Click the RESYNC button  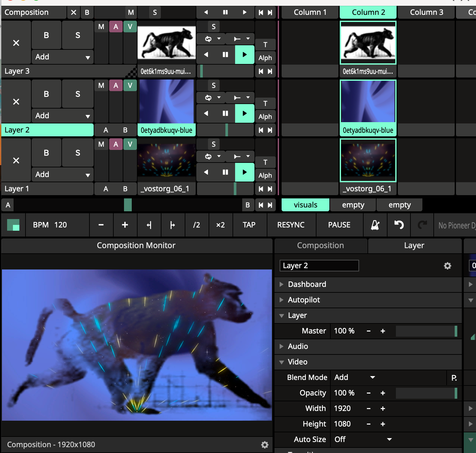[x=291, y=225]
